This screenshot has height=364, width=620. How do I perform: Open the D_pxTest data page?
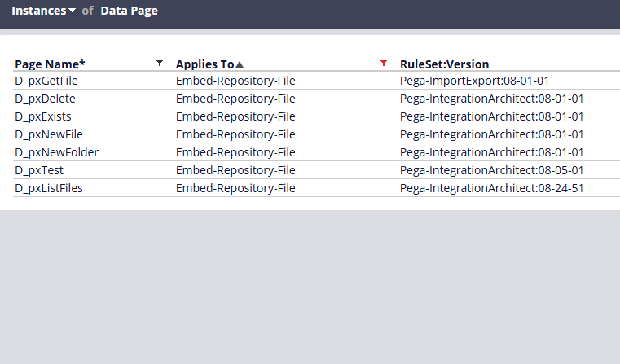tap(39, 170)
